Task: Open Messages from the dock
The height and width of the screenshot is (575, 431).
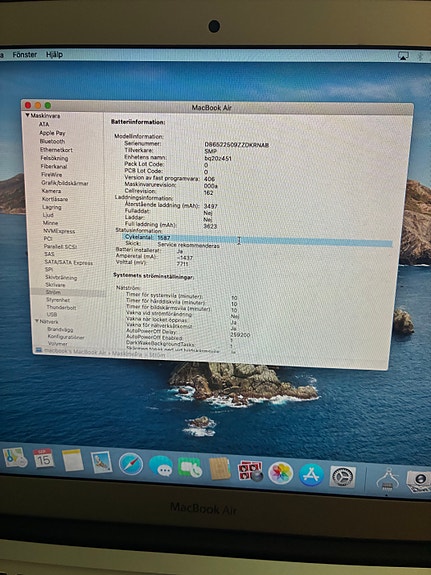Action: [x=161, y=466]
